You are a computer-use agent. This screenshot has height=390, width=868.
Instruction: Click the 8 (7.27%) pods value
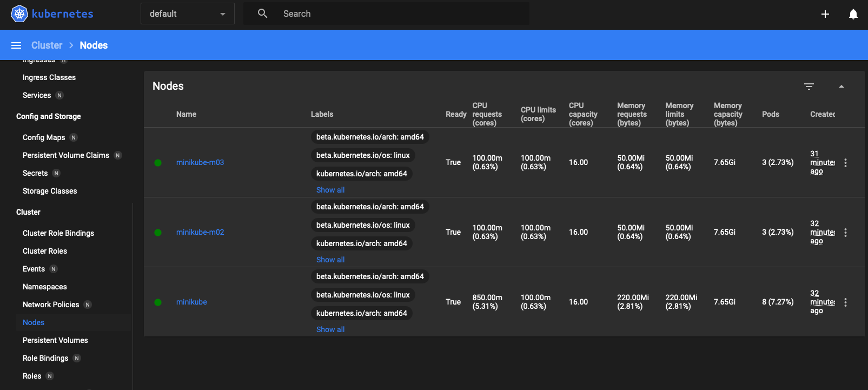coord(778,302)
